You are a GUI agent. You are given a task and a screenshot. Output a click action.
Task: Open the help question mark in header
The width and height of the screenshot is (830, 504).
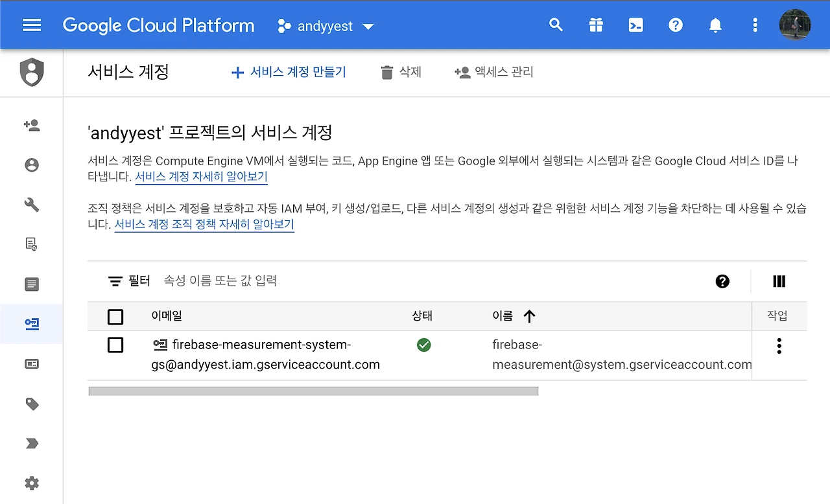coord(676,25)
